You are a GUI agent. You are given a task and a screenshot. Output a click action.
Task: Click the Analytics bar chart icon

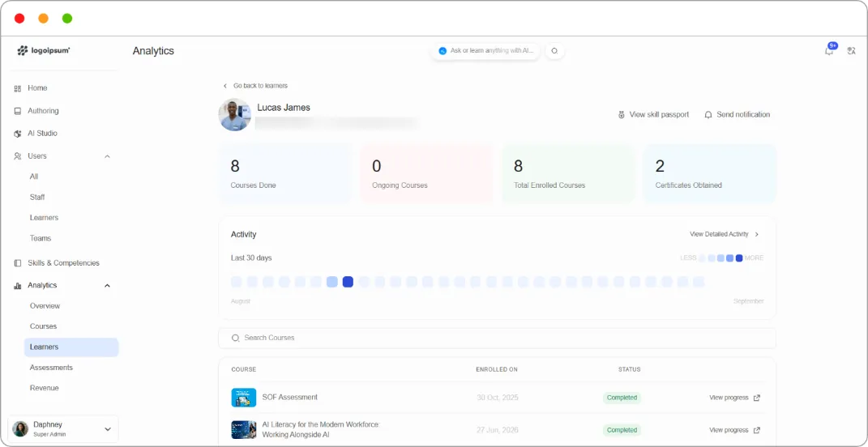[18, 286]
